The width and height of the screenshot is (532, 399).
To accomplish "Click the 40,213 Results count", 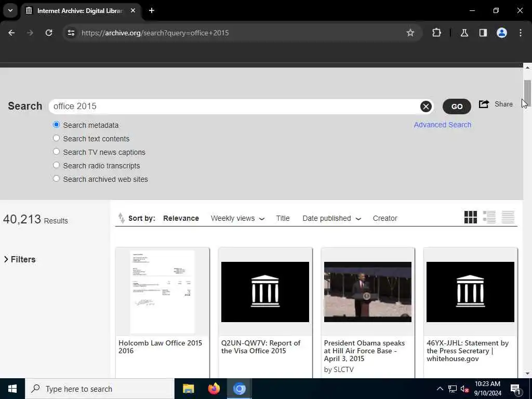I will click(36, 220).
